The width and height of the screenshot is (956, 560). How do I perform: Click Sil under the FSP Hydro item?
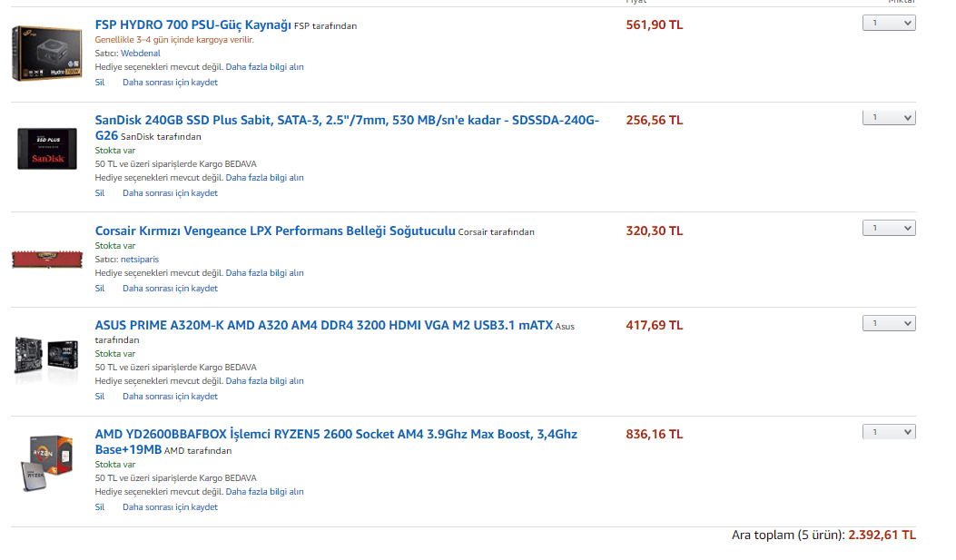point(100,83)
